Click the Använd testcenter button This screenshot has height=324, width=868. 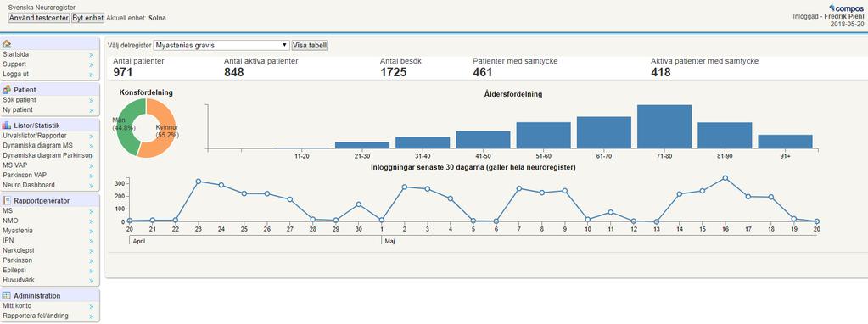pyautogui.click(x=39, y=18)
